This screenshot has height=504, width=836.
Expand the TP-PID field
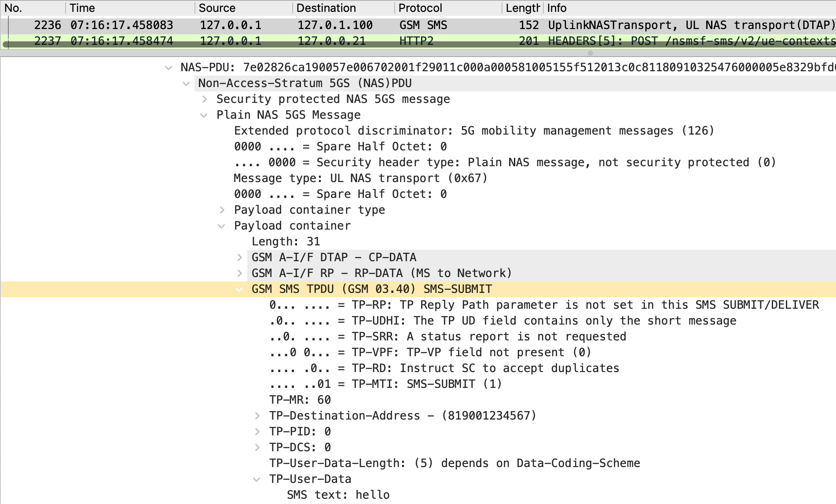[257, 432]
